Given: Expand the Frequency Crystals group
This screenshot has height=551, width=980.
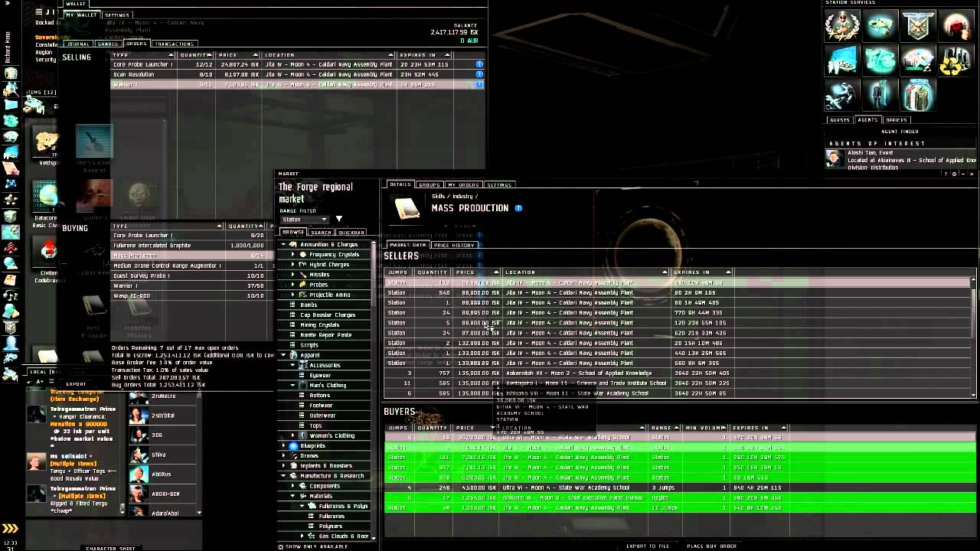Looking at the screenshot, I should click(x=293, y=255).
